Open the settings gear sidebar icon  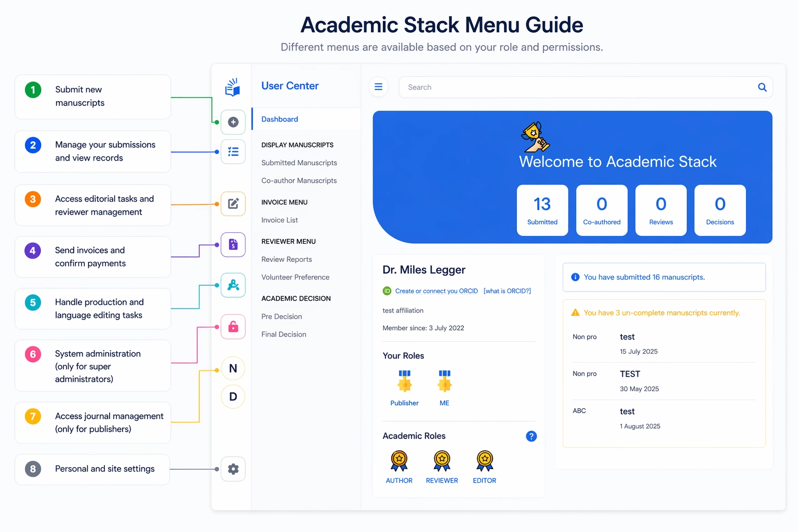click(x=233, y=469)
